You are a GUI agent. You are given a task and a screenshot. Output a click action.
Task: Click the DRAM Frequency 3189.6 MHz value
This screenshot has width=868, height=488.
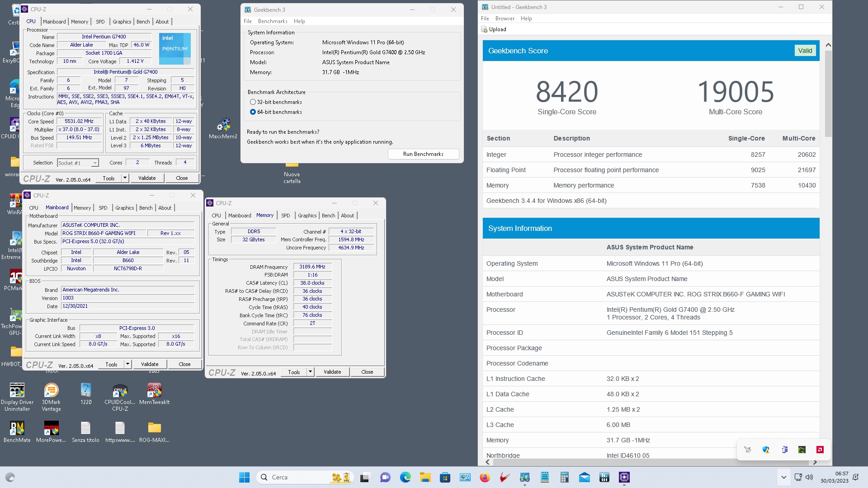(x=312, y=267)
